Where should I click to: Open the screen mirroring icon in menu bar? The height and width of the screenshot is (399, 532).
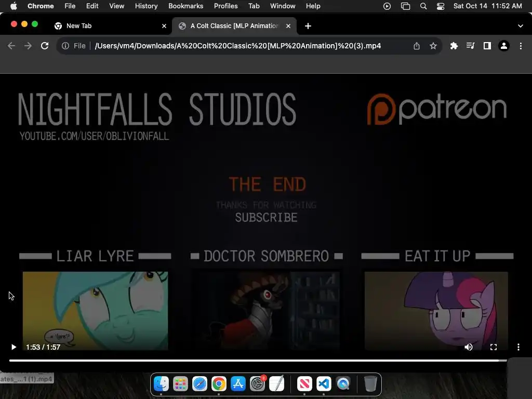(405, 6)
